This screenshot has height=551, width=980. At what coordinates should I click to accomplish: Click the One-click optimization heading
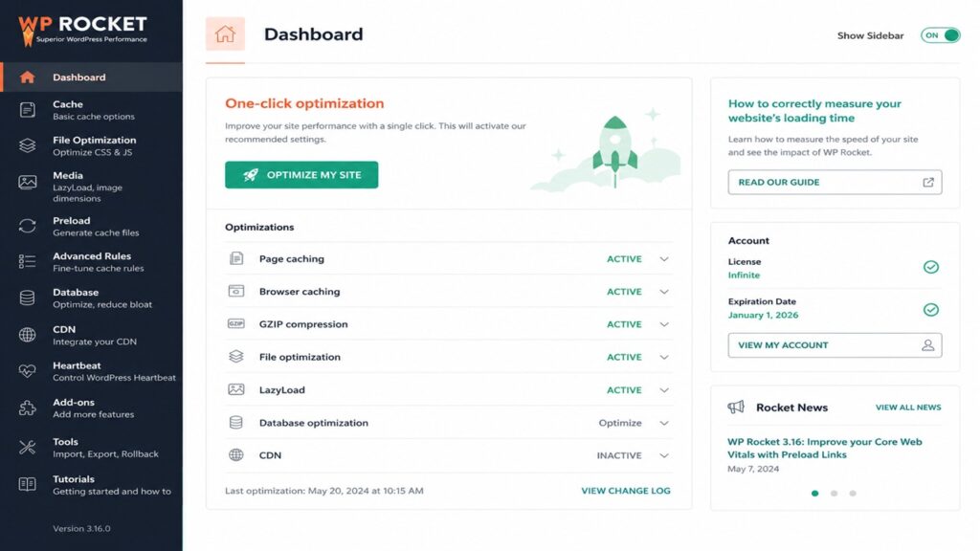(x=304, y=103)
